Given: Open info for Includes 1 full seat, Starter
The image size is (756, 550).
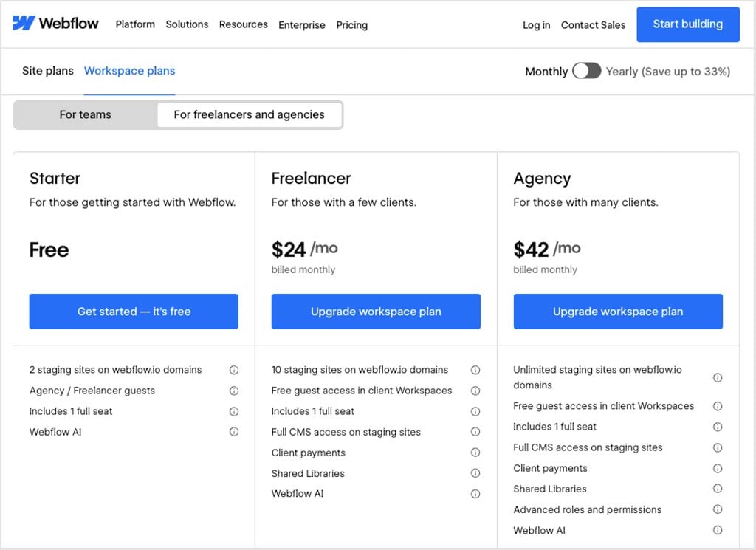Looking at the screenshot, I should 234,411.
